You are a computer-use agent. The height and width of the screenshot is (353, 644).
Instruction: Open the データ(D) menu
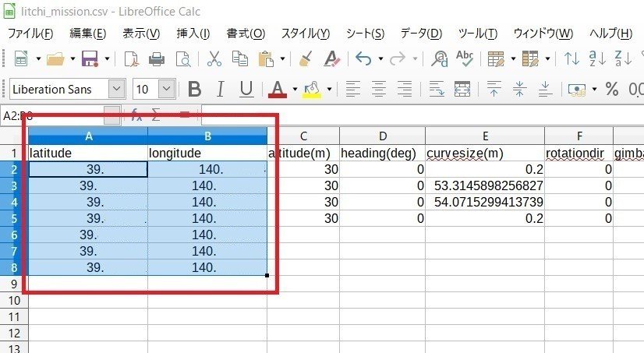coord(421,34)
